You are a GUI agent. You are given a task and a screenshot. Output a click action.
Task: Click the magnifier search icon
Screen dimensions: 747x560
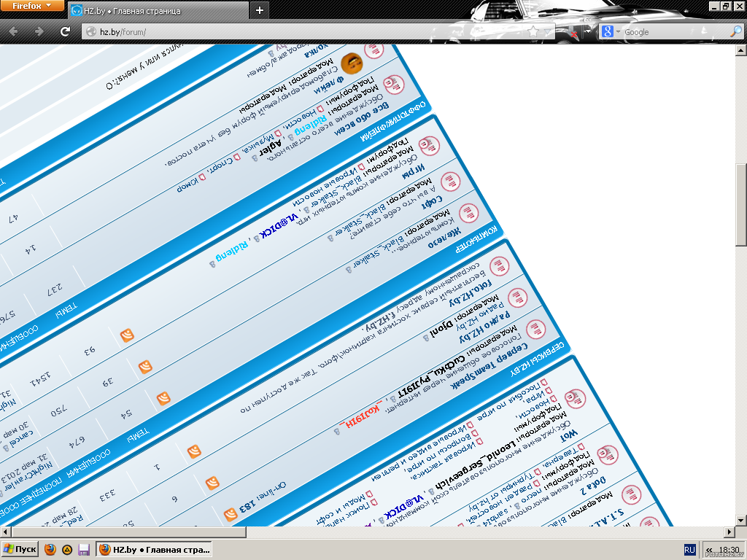[735, 32]
